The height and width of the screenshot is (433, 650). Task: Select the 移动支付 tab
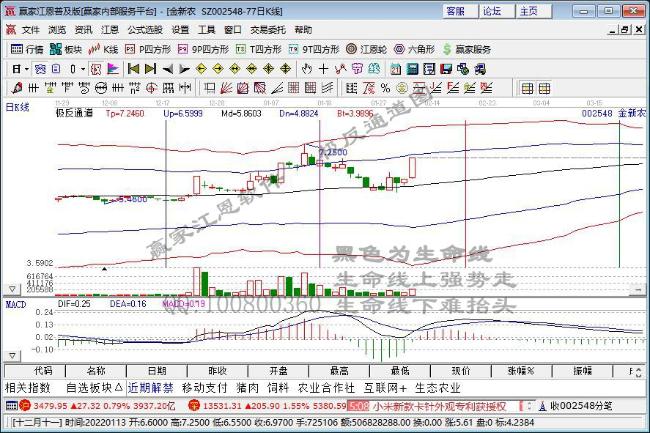click(204, 388)
